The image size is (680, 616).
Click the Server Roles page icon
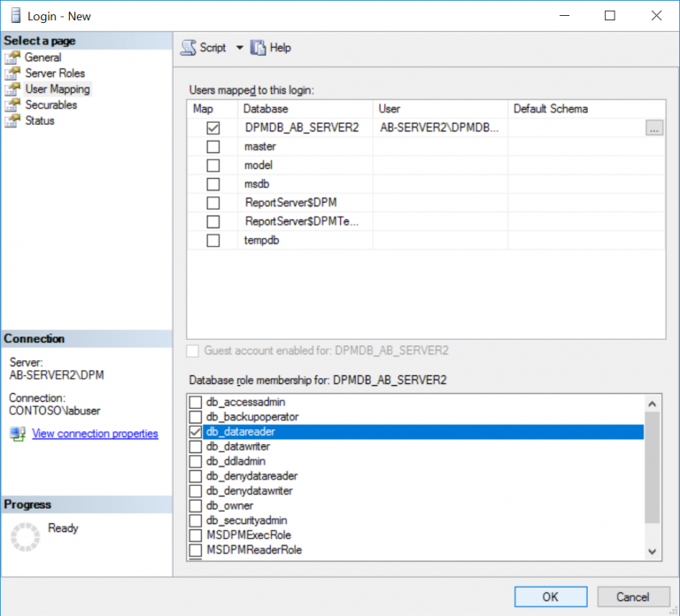pos(12,73)
